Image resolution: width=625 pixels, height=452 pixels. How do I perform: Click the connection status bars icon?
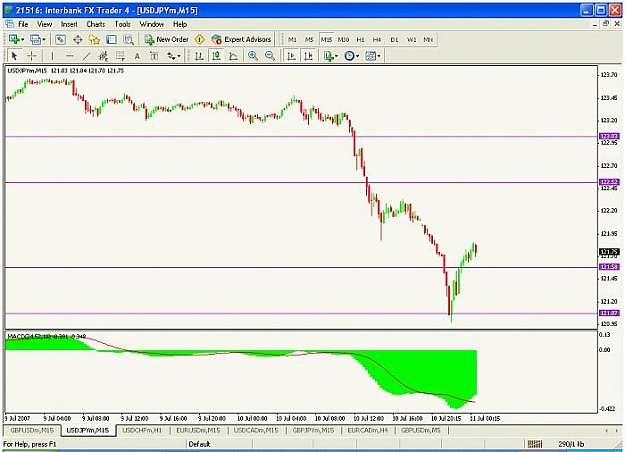tap(535, 444)
